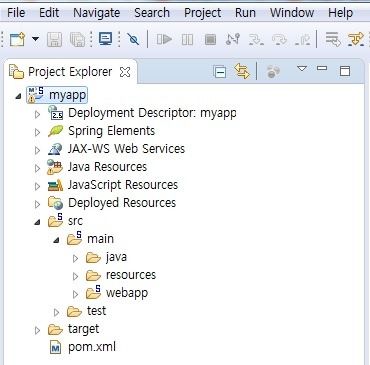
Task: Click the grayed focus-on-task icon in Project Explorer
Action: (x=273, y=71)
